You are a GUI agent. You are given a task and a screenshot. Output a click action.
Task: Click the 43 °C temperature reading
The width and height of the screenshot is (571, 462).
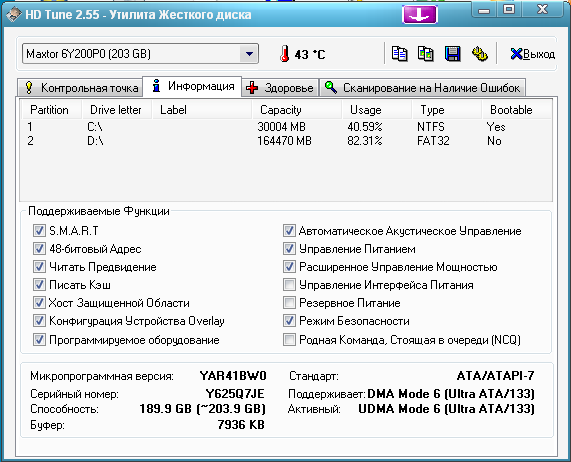click(x=310, y=55)
